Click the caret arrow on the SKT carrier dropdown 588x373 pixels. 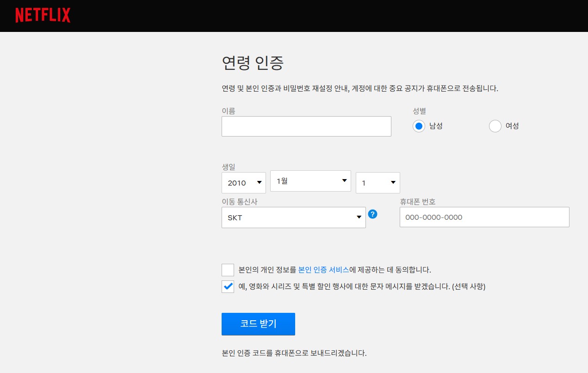pos(359,216)
